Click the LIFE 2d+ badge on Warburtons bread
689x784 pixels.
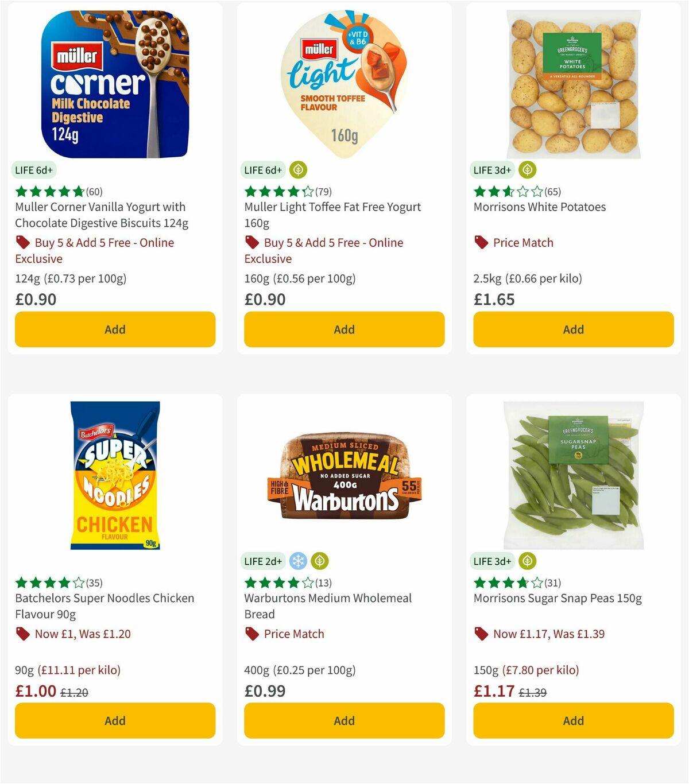click(x=264, y=561)
